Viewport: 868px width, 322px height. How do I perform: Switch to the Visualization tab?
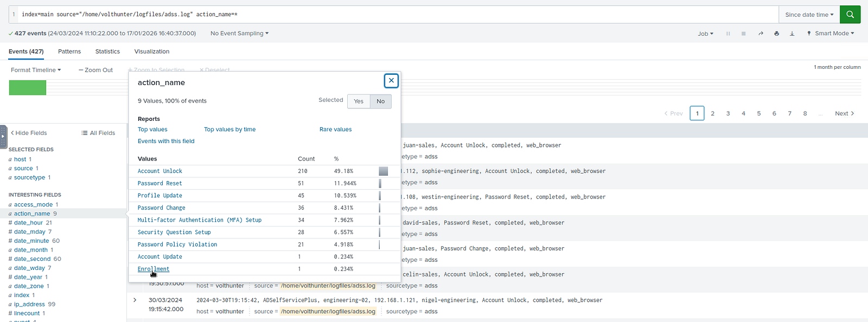pos(152,51)
